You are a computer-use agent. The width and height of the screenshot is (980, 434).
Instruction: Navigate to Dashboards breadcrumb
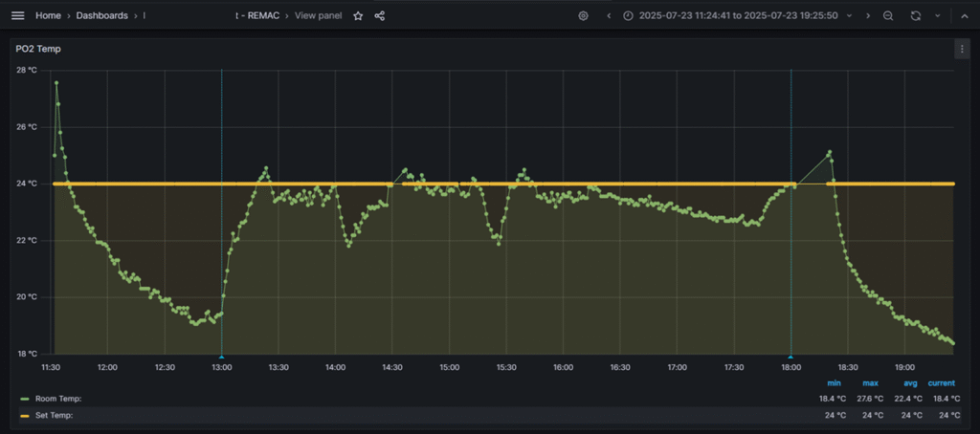point(101,15)
